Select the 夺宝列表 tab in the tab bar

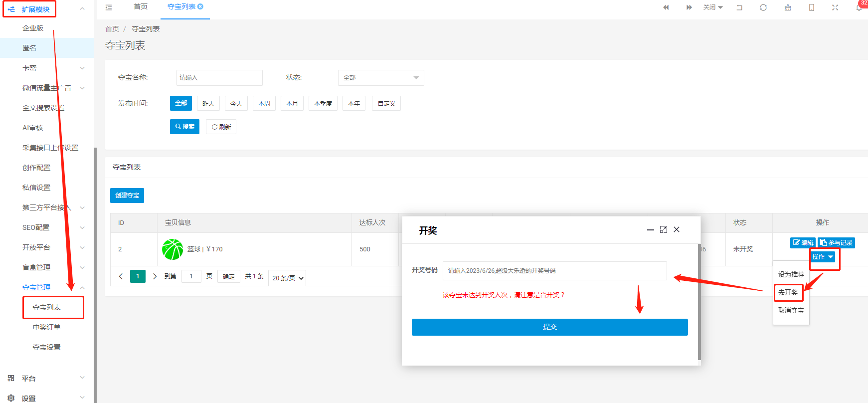181,7
